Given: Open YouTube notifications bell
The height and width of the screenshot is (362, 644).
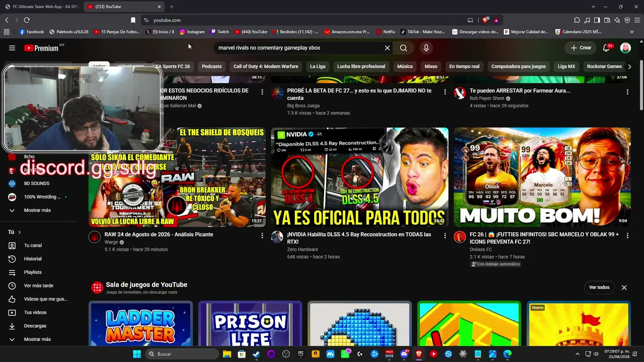Looking at the screenshot, I should pyautogui.click(x=607, y=48).
